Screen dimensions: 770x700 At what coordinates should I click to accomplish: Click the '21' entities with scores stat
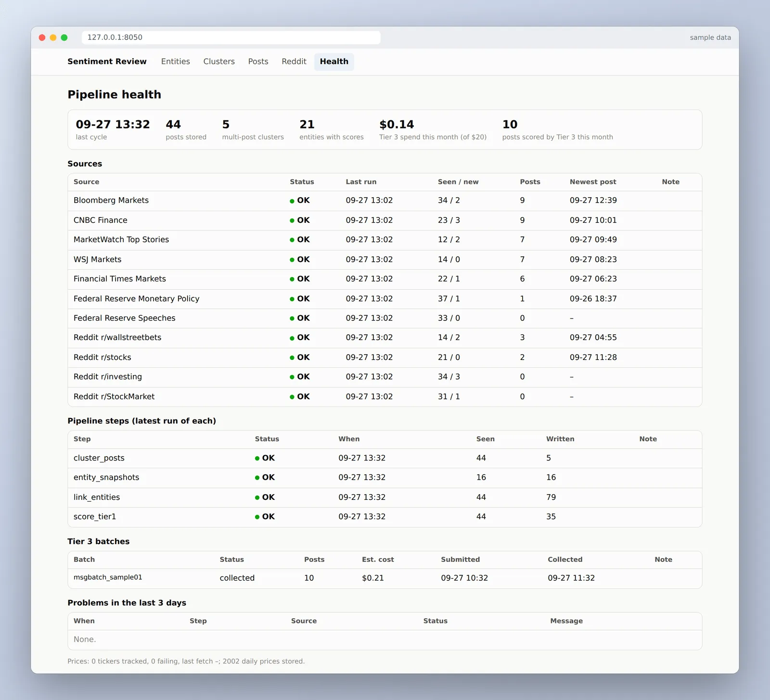coord(307,125)
